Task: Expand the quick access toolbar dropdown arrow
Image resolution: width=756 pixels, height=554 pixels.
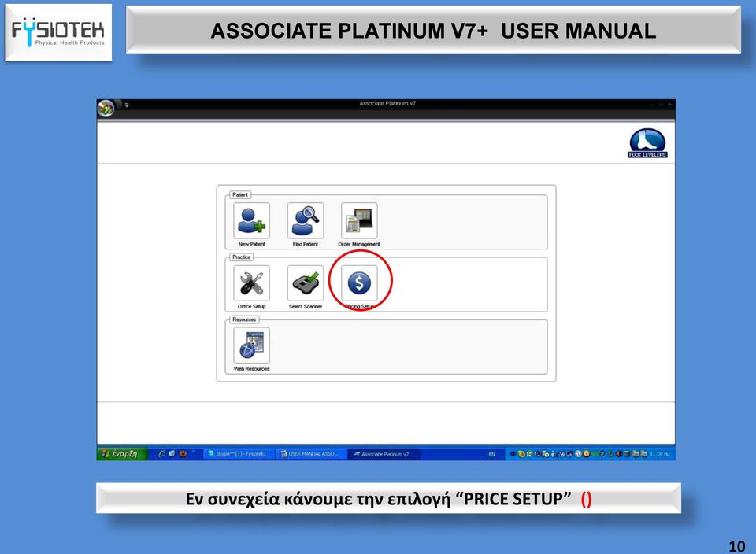Action: click(126, 105)
